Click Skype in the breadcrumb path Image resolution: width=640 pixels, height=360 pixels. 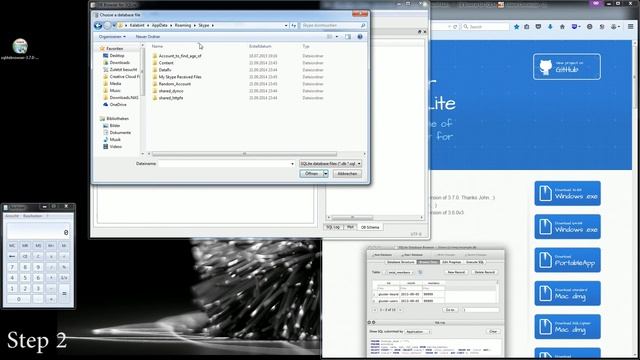point(204,25)
